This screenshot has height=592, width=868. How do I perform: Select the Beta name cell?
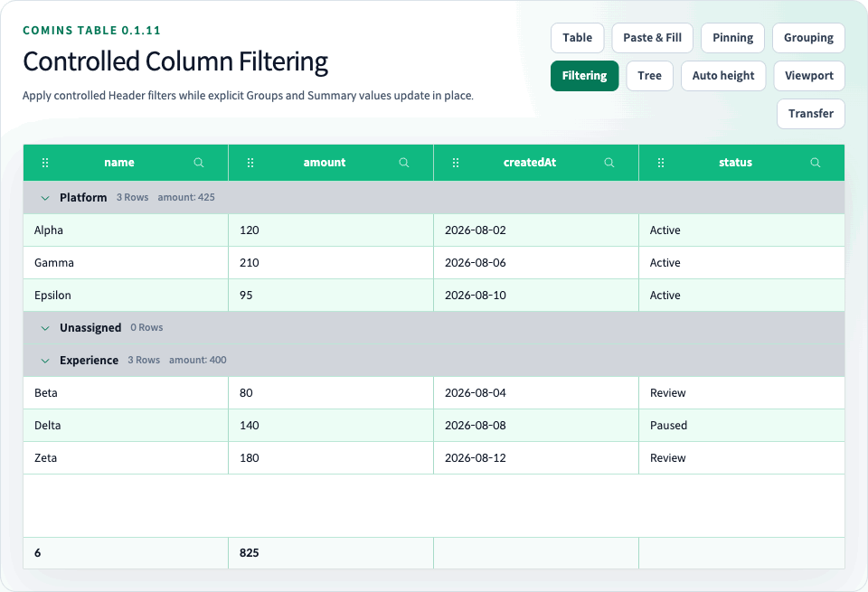click(x=126, y=393)
